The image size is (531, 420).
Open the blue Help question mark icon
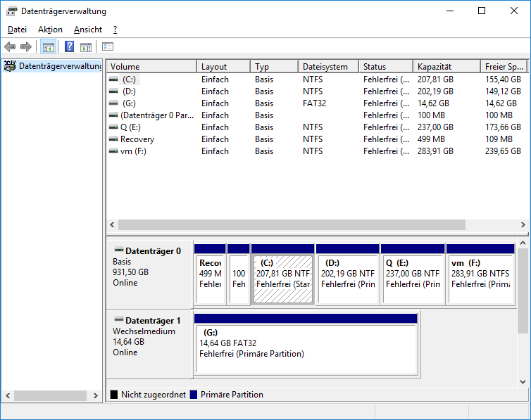coord(69,46)
